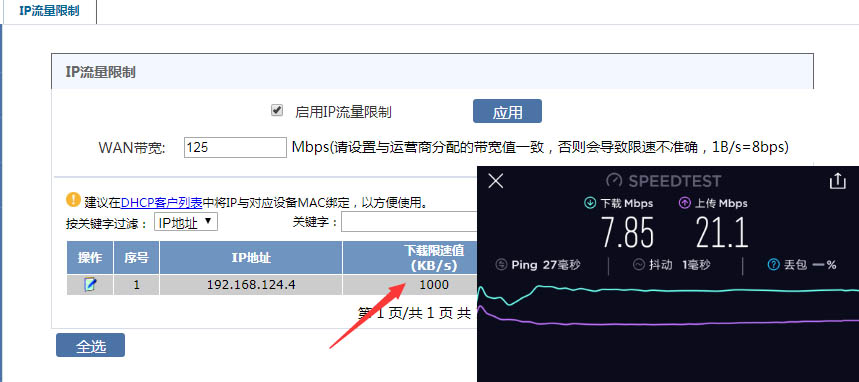Click the 应用 apply button
This screenshot has width=859, height=382.
click(x=507, y=111)
